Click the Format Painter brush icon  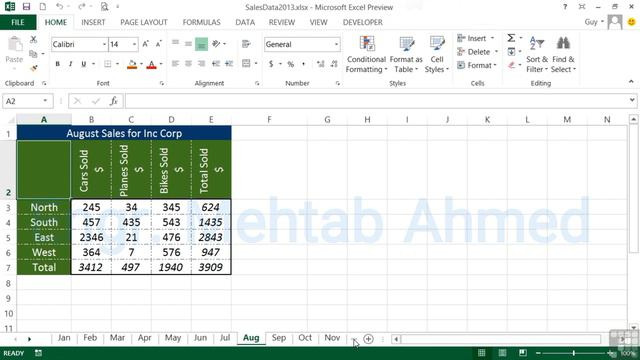[33, 68]
